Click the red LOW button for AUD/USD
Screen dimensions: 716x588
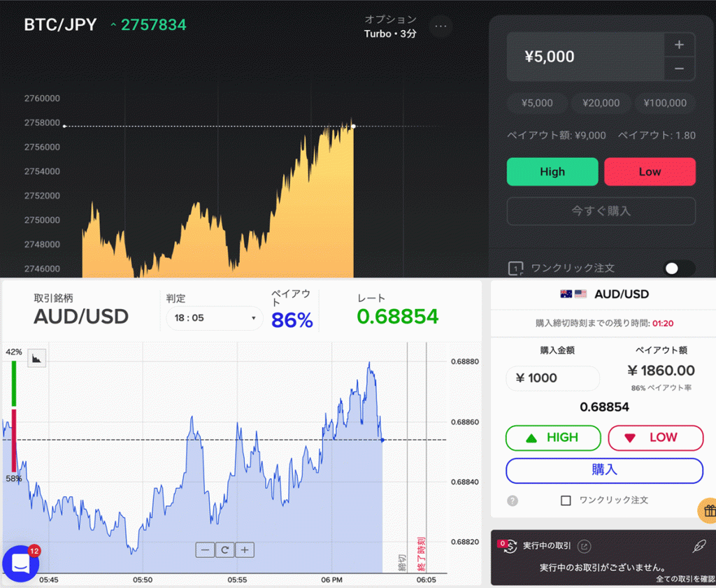pyautogui.click(x=655, y=438)
